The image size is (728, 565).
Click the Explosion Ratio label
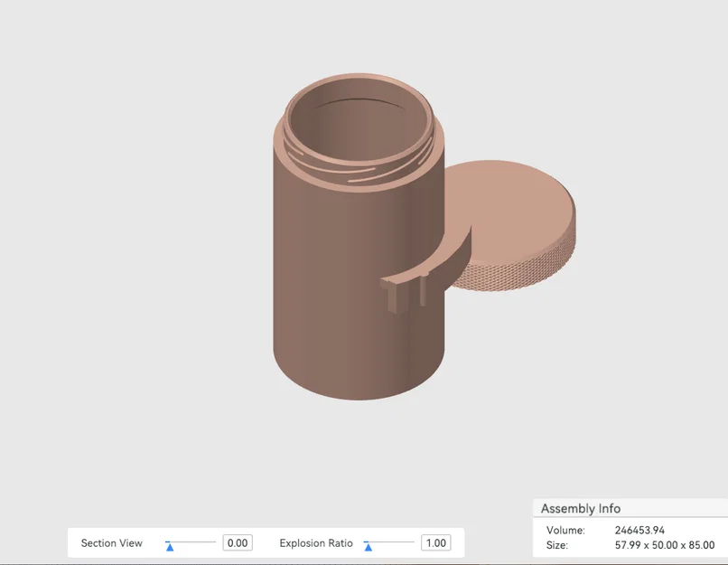[316, 543]
